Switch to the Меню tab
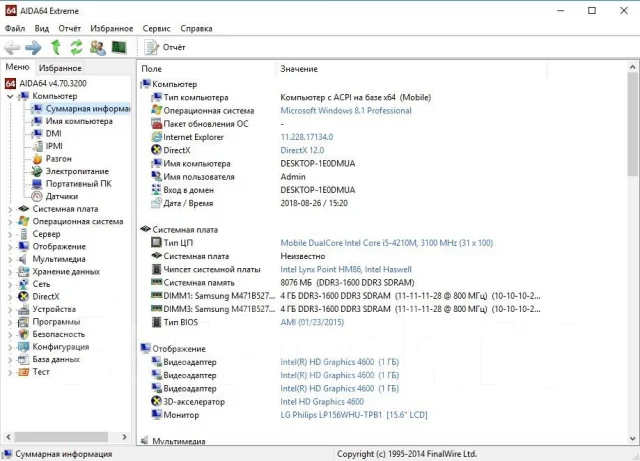The width and height of the screenshot is (640, 461). (x=18, y=67)
